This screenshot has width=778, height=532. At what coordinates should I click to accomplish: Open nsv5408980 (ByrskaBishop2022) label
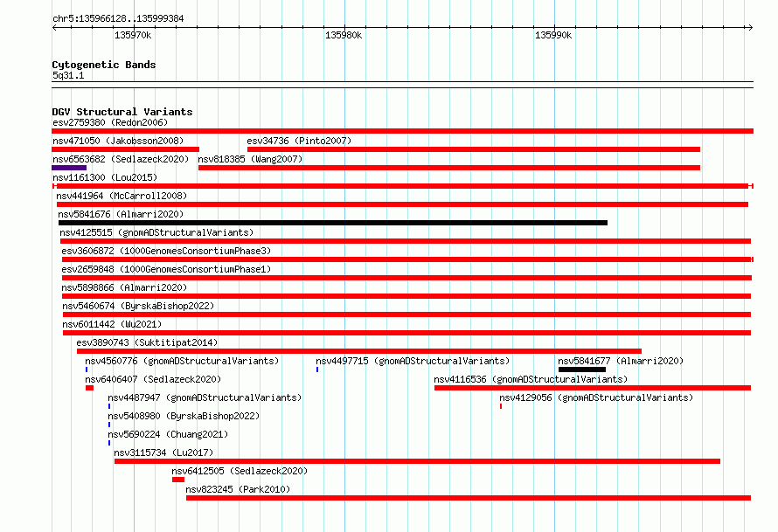pos(184,416)
